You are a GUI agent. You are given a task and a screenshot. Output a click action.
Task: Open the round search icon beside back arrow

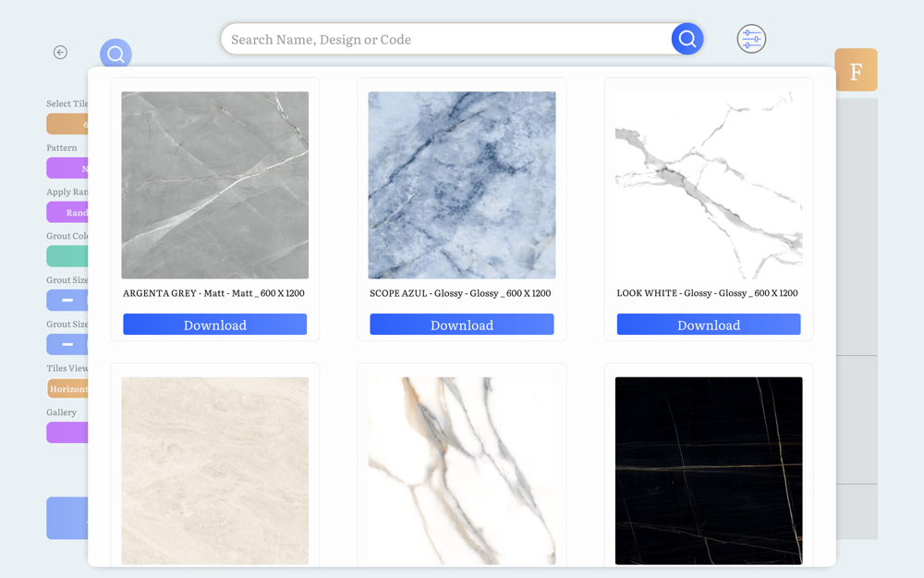pyautogui.click(x=115, y=54)
